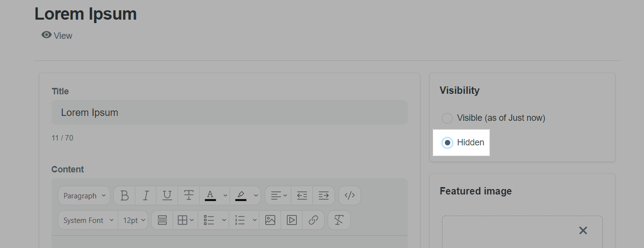Insert an image into content
The width and height of the screenshot is (644, 248).
pos(270,220)
